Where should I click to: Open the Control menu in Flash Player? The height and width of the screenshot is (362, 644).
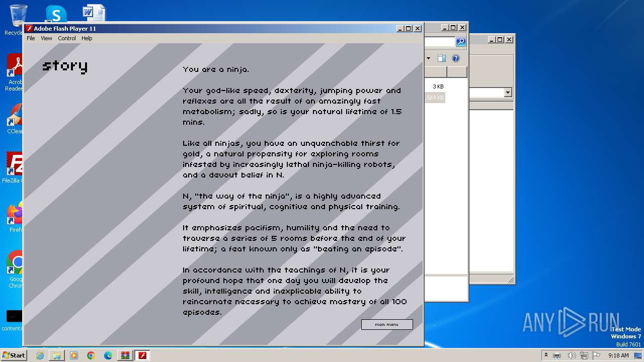coord(67,38)
